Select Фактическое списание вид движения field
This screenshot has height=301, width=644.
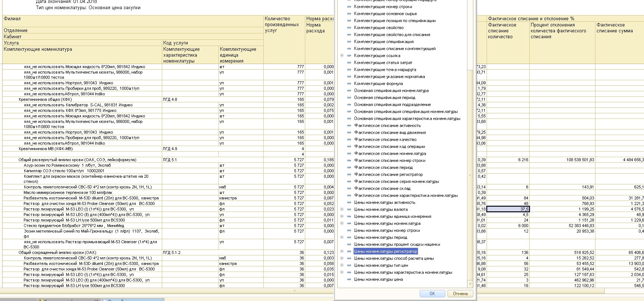(x=390, y=132)
